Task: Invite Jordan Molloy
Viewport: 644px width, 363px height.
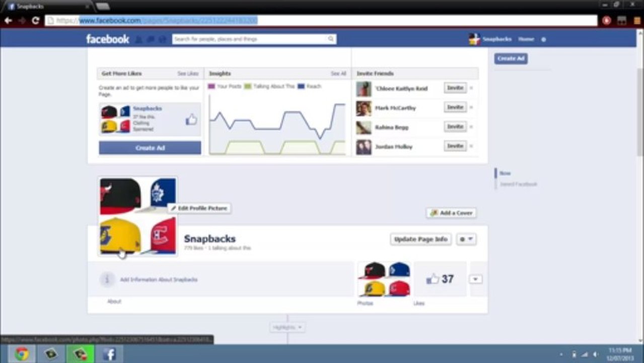Action: (455, 146)
